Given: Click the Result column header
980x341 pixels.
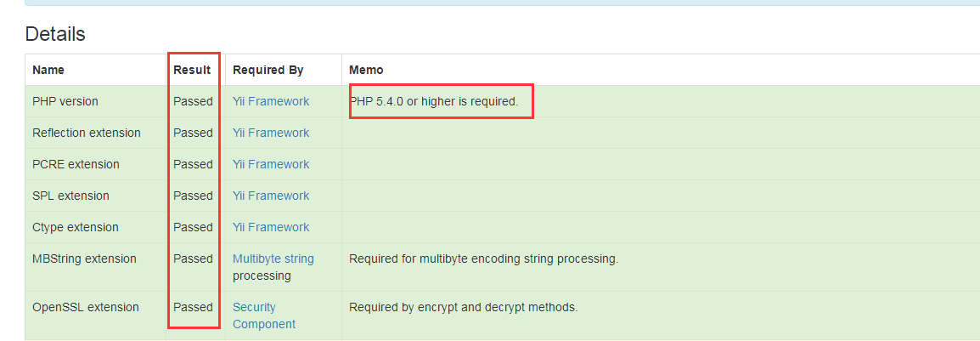Looking at the screenshot, I should coord(192,70).
